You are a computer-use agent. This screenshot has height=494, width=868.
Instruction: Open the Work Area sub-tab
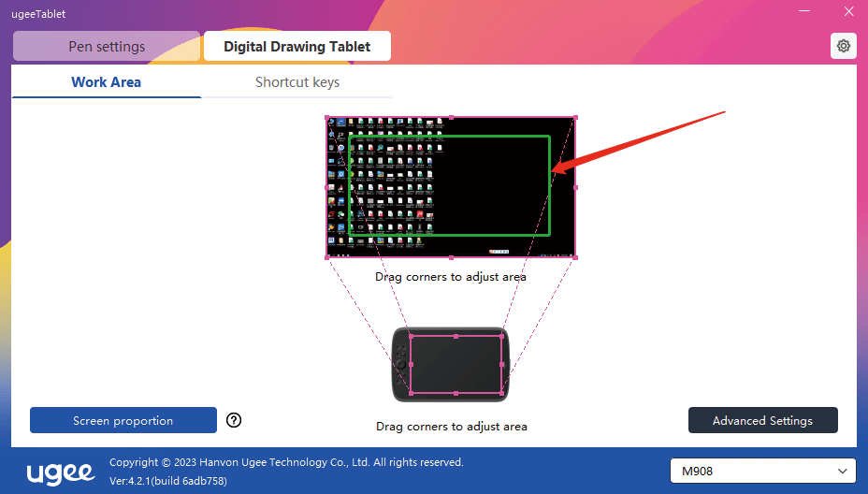tap(107, 82)
